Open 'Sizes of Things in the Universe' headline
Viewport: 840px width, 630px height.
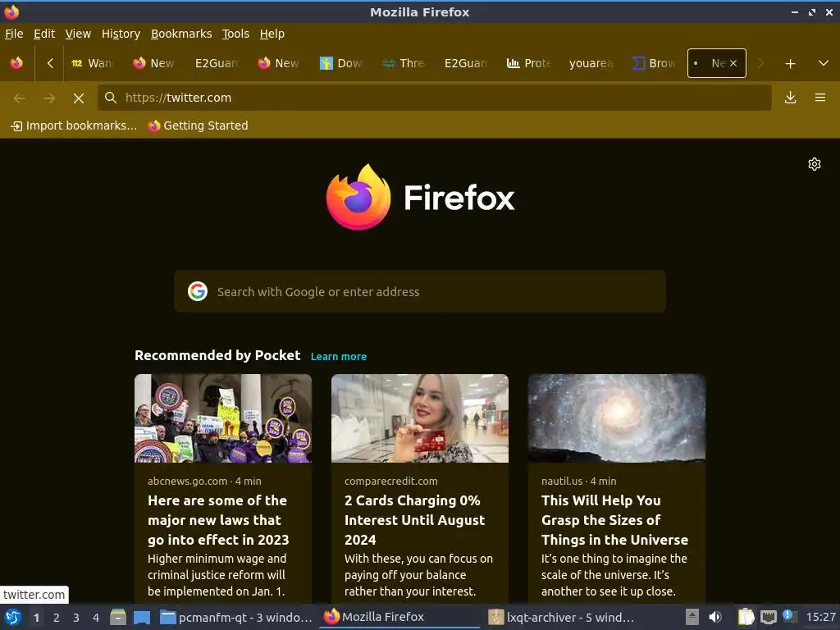(x=614, y=520)
